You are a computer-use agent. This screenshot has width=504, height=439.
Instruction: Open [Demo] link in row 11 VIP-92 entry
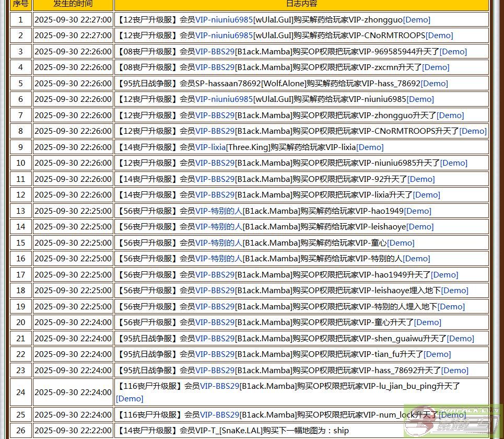click(x=421, y=179)
